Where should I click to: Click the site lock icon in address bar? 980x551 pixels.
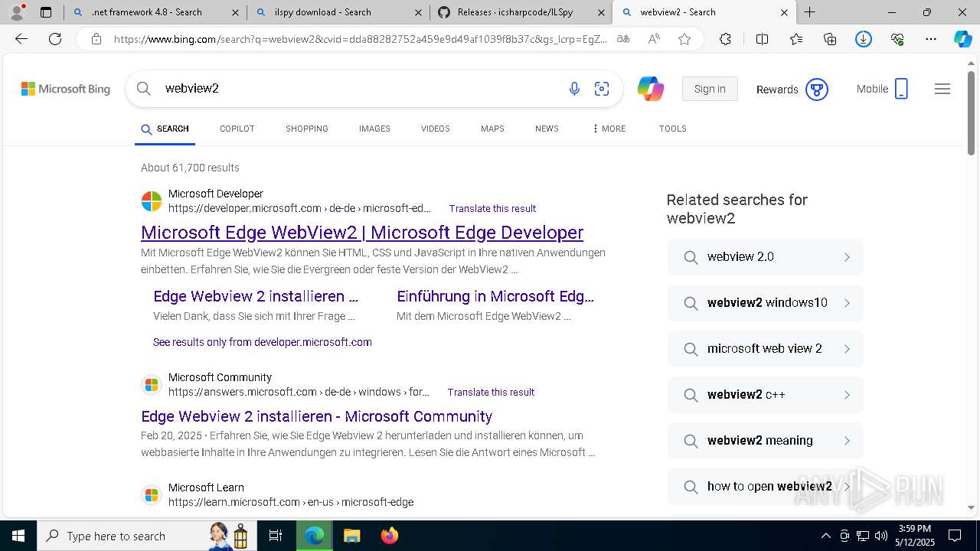96,39
